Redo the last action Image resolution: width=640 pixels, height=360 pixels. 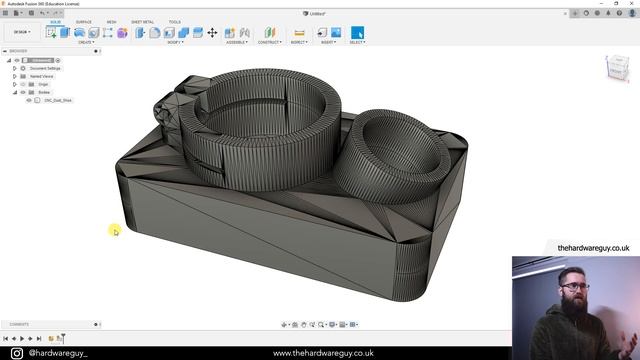point(56,13)
